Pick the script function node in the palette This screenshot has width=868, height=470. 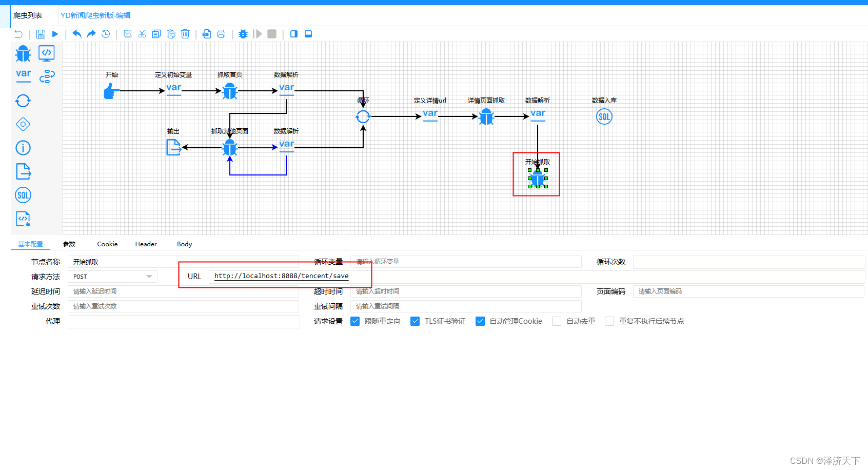tap(23, 219)
